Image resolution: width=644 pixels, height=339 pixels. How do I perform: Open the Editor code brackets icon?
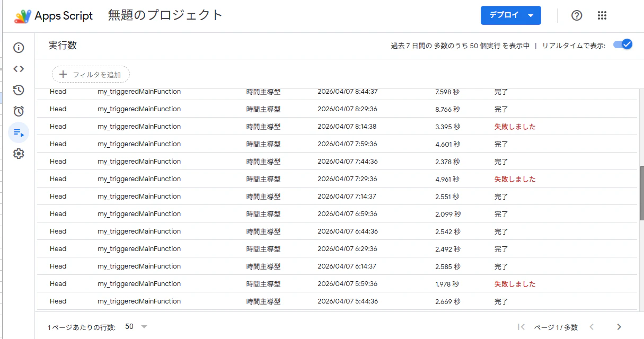coord(19,69)
